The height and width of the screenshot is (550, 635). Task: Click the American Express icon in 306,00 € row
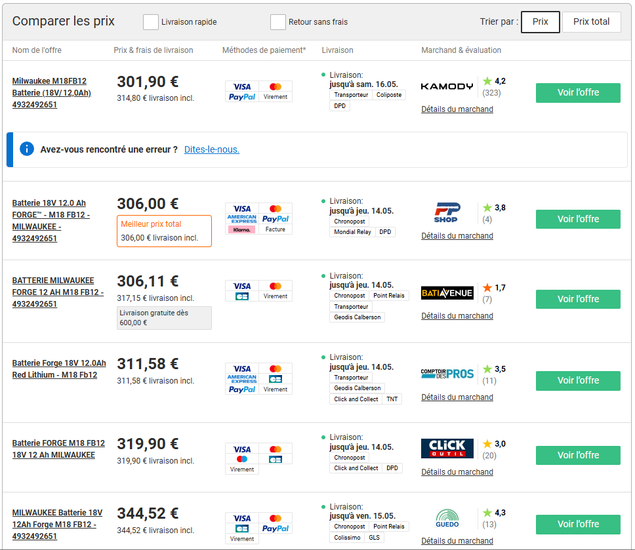point(242,219)
